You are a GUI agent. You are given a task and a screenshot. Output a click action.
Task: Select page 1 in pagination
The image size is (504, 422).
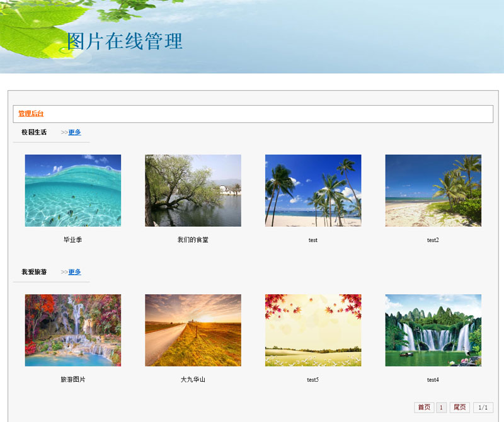[x=442, y=408]
